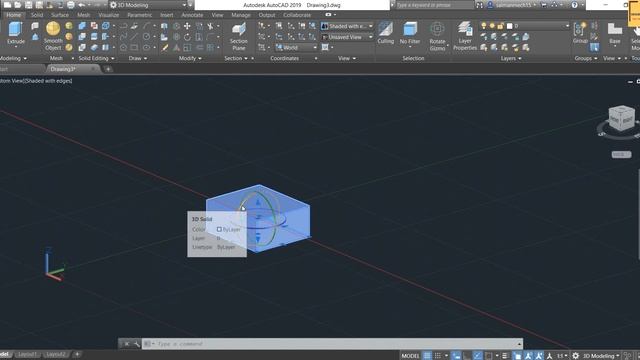This screenshot has width=640, height=360.
Task: Click the Rectangle tool in Draw
Action: tap(134, 48)
